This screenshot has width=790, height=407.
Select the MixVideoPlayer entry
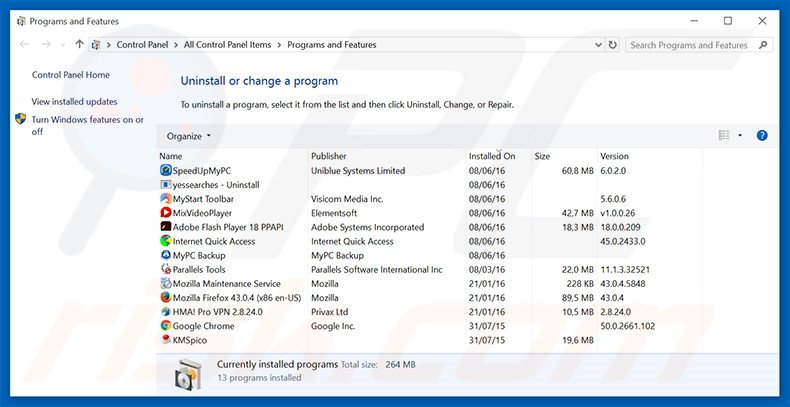point(202,213)
